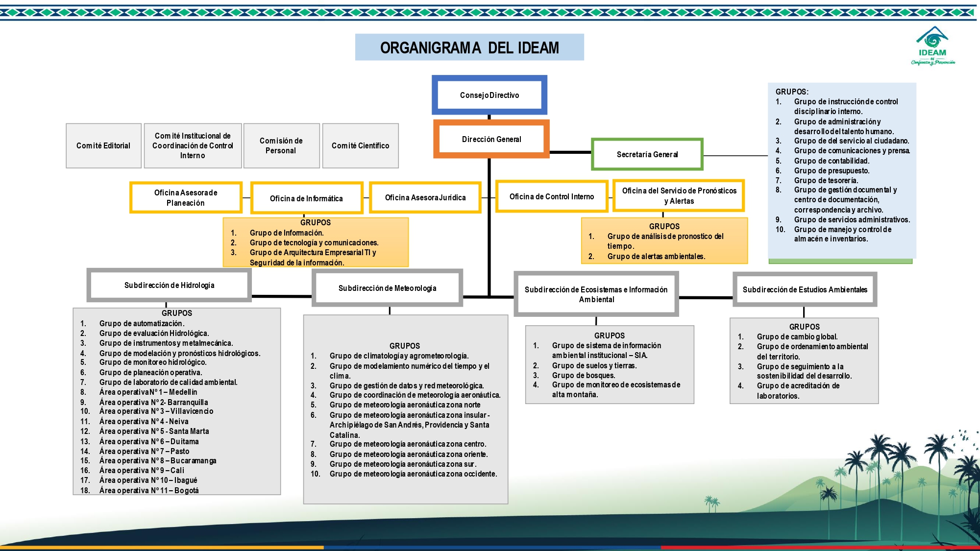Select 'Grupo de tecnología y comunicaciones.'

314,242
